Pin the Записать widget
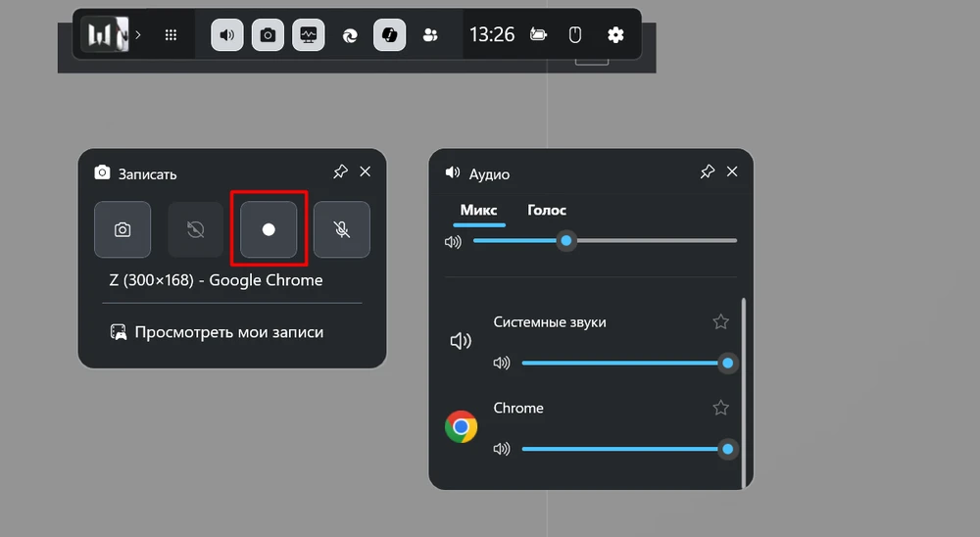The image size is (980, 537). click(340, 171)
